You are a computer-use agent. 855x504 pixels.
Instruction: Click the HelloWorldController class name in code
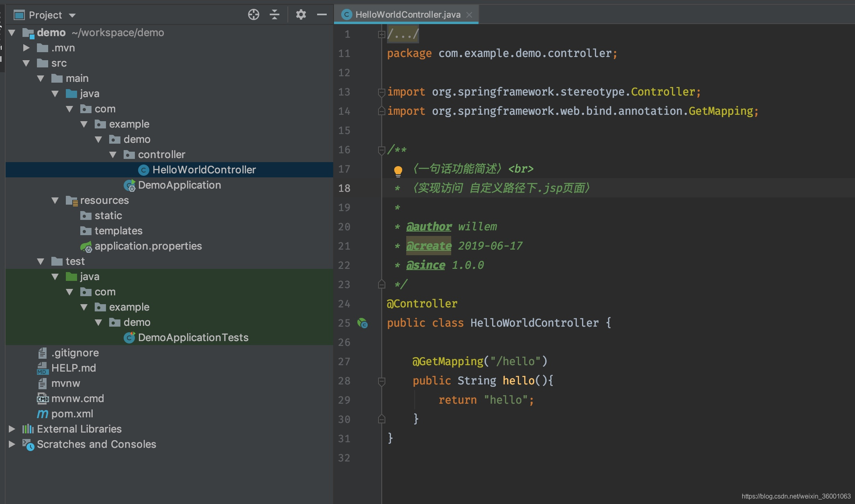[x=534, y=323]
